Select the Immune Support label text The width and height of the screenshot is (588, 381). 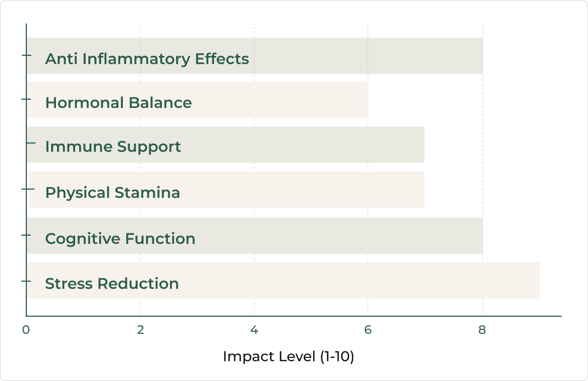click(113, 146)
